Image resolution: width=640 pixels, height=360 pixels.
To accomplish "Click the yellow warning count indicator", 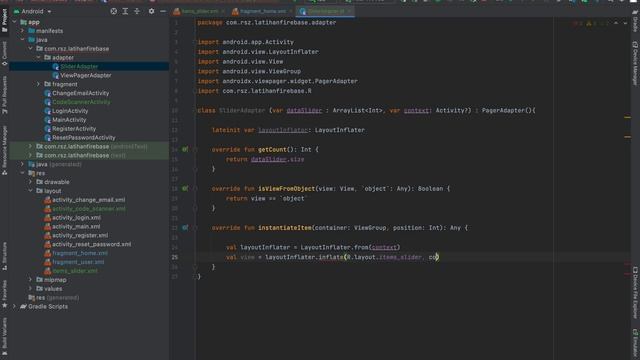I will tap(591, 23).
